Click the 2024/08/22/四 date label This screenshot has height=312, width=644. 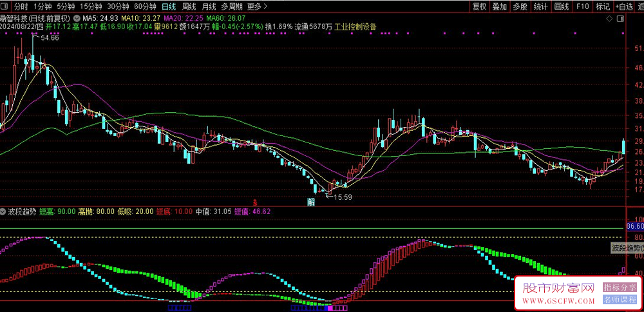(x=22, y=26)
